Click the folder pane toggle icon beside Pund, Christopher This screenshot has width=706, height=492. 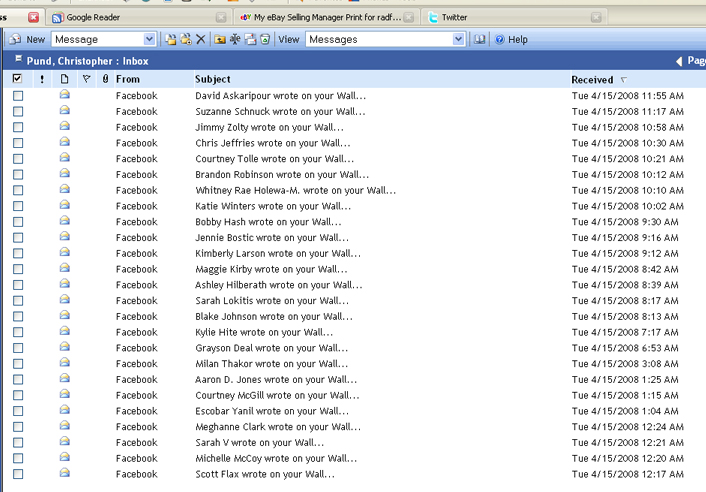18,59
